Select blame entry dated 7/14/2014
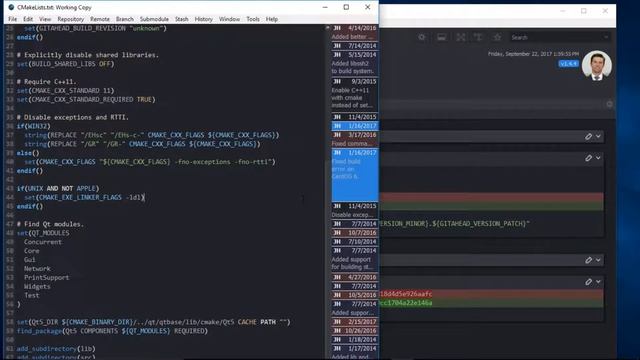The width and height of the screenshot is (640, 360). [x=355, y=46]
